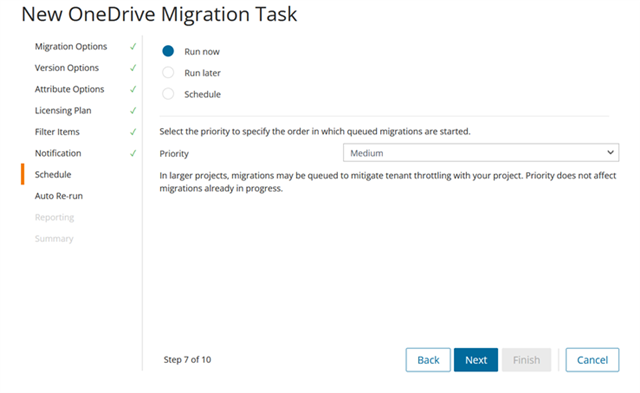Select the Run later radio button
The width and height of the screenshot is (640, 393).
(168, 73)
